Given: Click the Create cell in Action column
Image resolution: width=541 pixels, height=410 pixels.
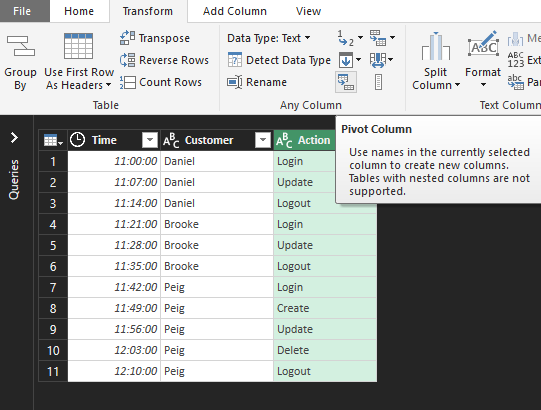Looking at the screenshot, I should point(325,308).
